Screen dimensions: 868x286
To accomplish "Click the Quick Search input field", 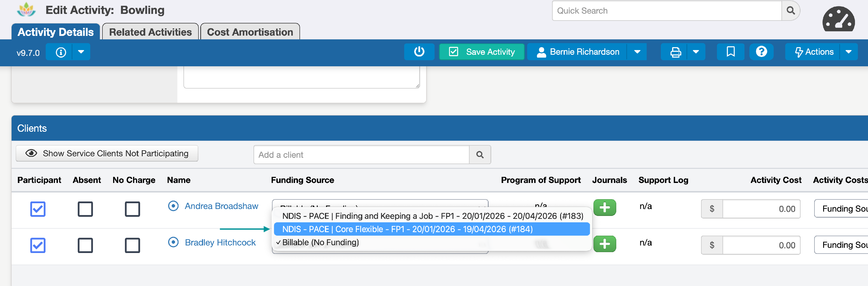I will tap(667, 11).
